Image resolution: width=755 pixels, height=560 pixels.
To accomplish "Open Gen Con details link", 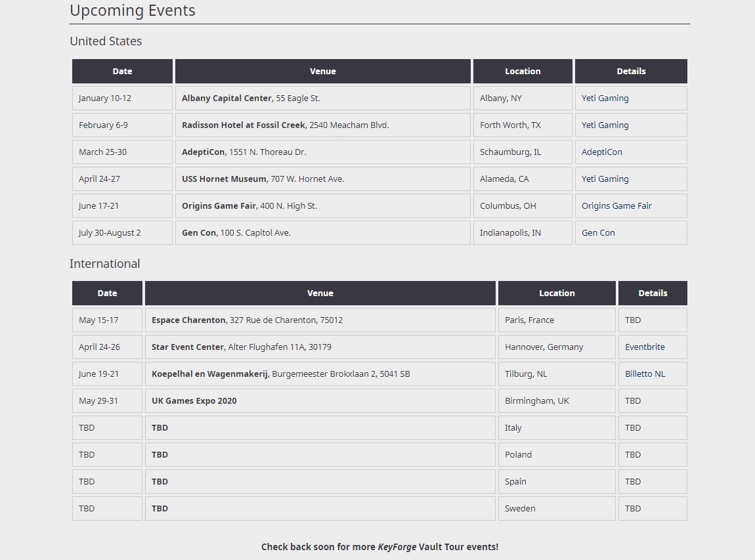I will [598, 233].
